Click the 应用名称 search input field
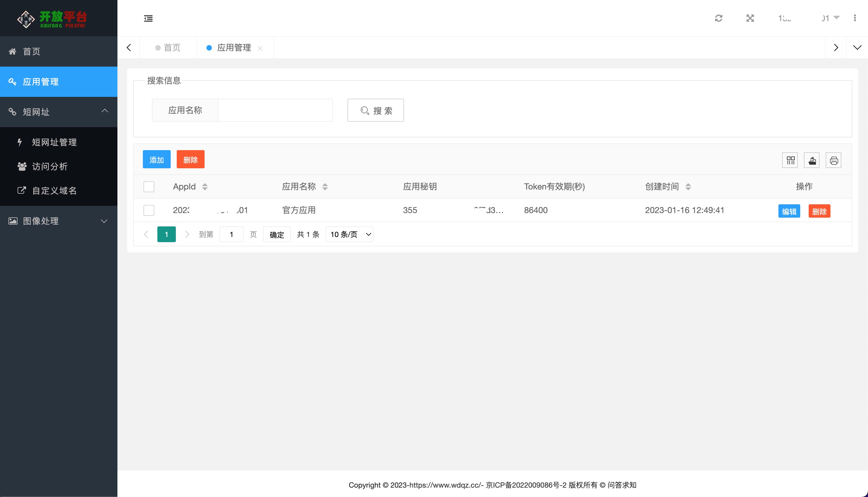Screen dimensions: 868x497 click(275, 110)
